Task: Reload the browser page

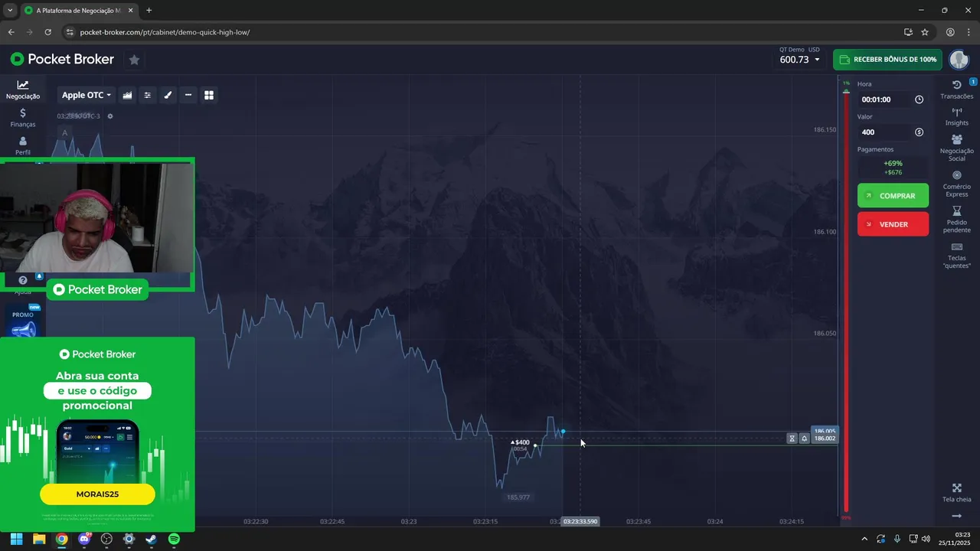Action: [x=47, y=32]
